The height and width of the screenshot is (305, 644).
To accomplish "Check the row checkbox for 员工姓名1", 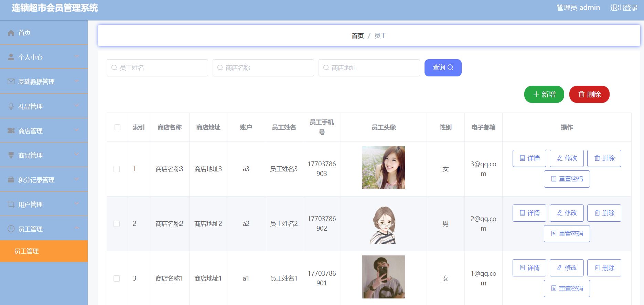I will [117, 278].
